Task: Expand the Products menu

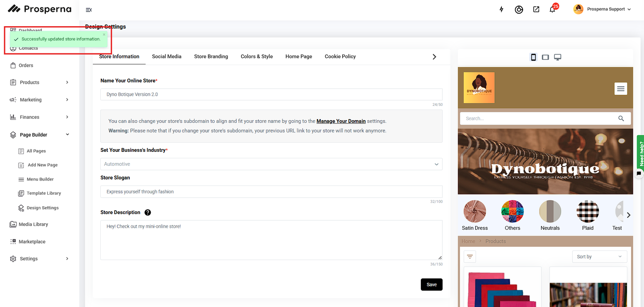Action: 39,82
